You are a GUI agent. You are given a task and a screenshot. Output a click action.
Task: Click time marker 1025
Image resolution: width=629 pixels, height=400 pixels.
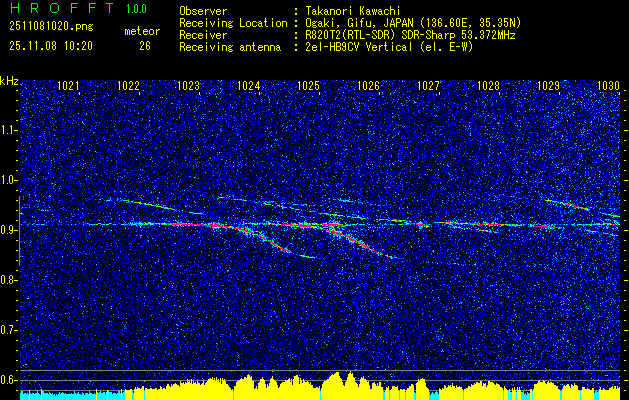pos(308,85)
